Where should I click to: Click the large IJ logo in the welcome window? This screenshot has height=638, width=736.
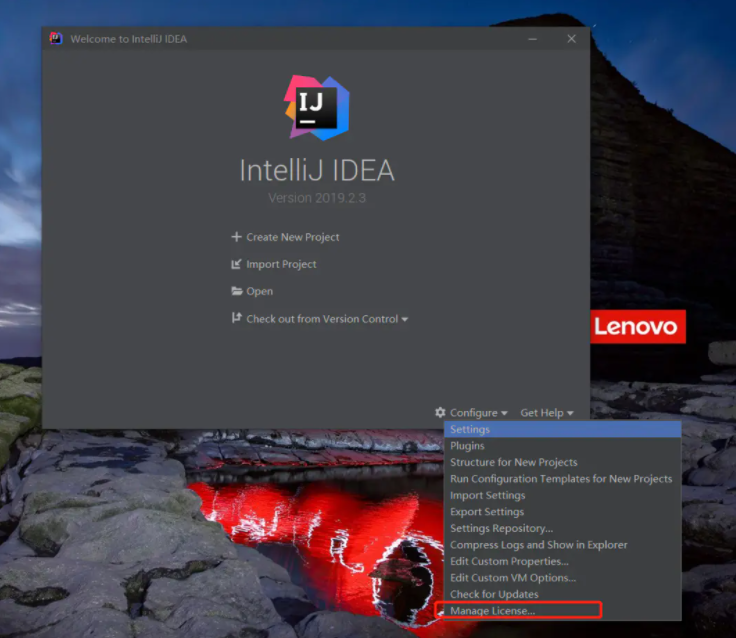pyautogui.click(x=317, y=108)
